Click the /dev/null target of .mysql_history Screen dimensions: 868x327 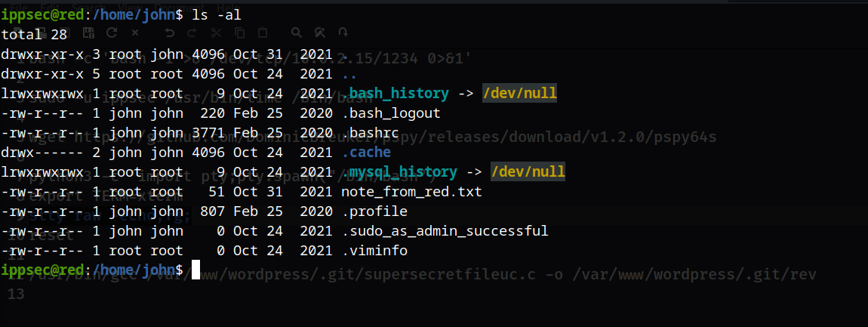[x=527, y=172]
